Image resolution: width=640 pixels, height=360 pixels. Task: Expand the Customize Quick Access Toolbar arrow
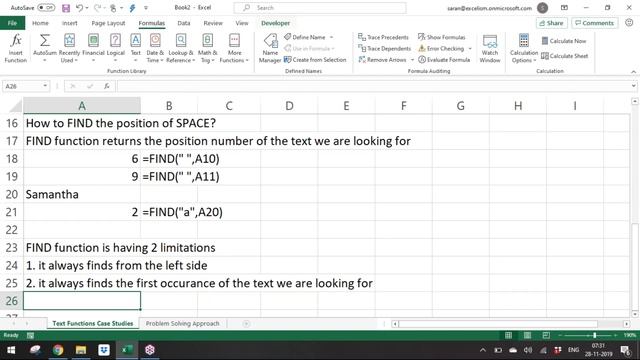(146, 8)
